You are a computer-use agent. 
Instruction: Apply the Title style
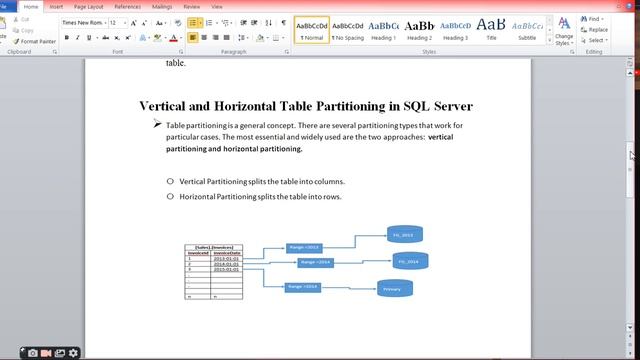tap(491, 30)
